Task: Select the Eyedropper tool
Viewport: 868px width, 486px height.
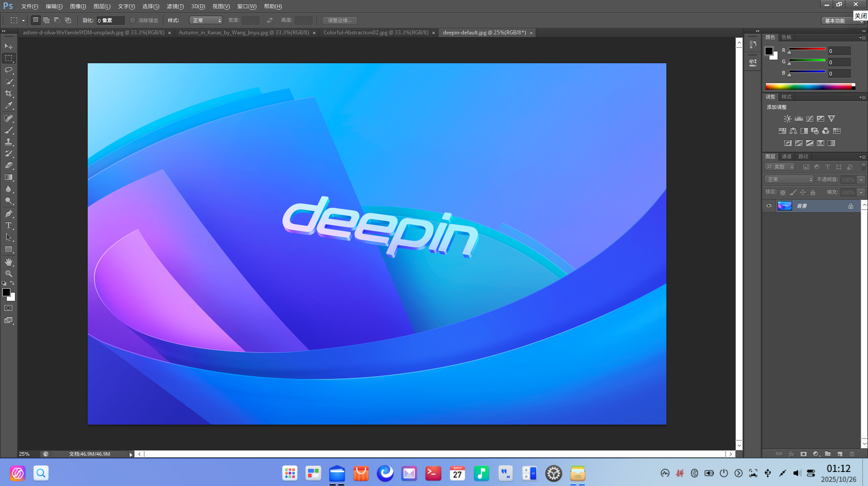Action: click(9, 106)
